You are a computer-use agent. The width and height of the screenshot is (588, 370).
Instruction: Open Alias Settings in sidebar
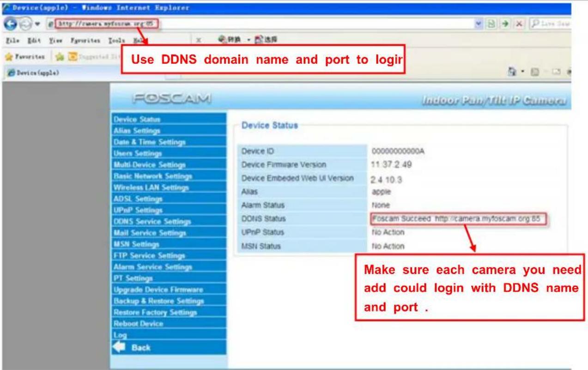[x=169, y=131]
